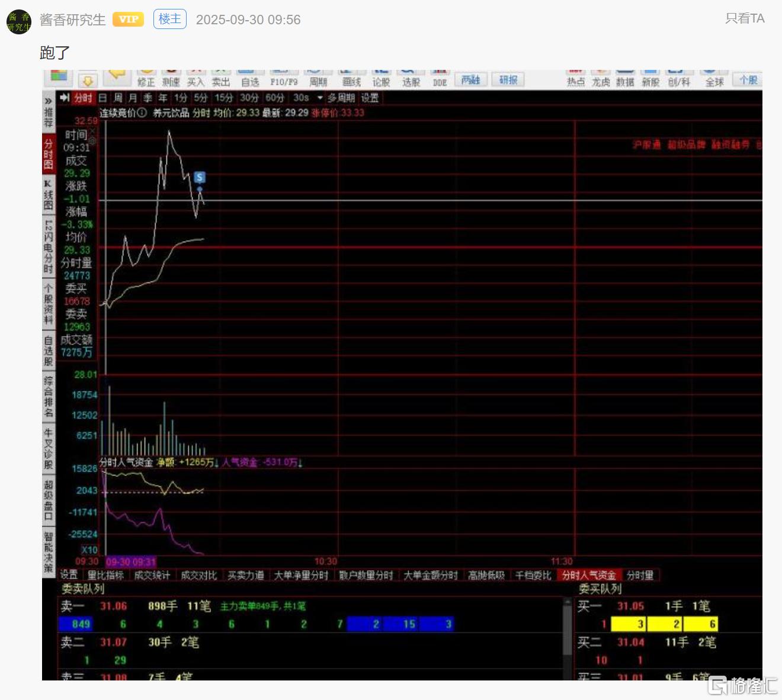Screen dimensions: 782x700
Task: Click the 买入 (buy) toolbar icon
Action: tap(195, 78)
